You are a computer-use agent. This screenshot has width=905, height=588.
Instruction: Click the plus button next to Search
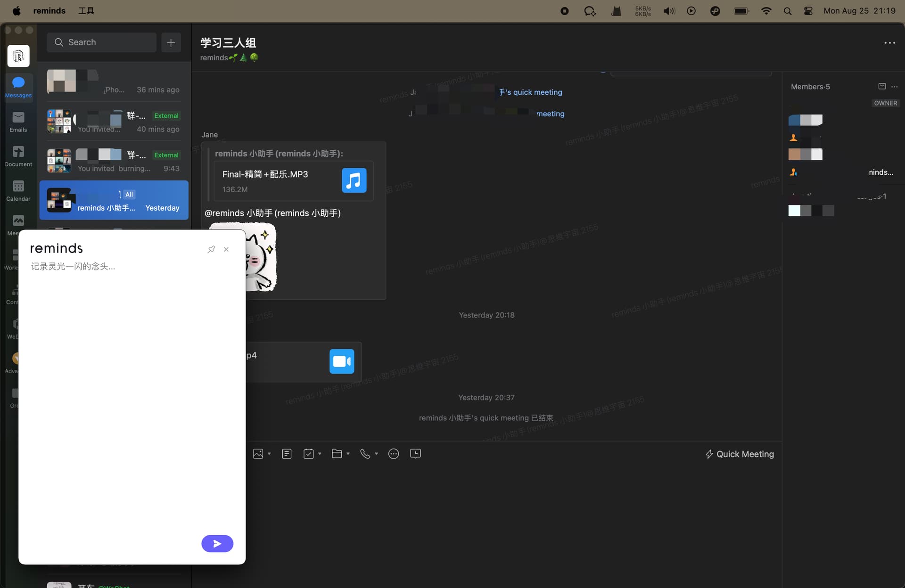click(171, 42)
